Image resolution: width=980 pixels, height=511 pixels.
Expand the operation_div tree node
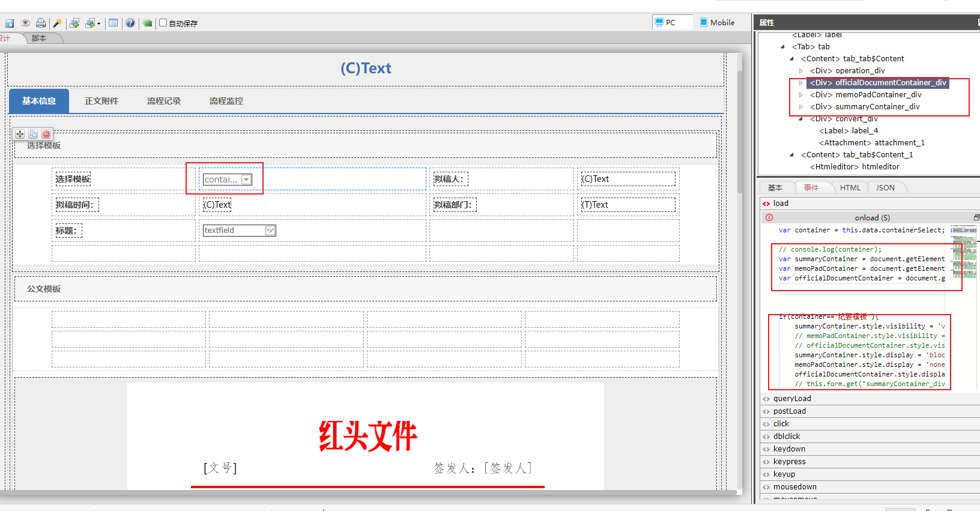coord(800,71)
